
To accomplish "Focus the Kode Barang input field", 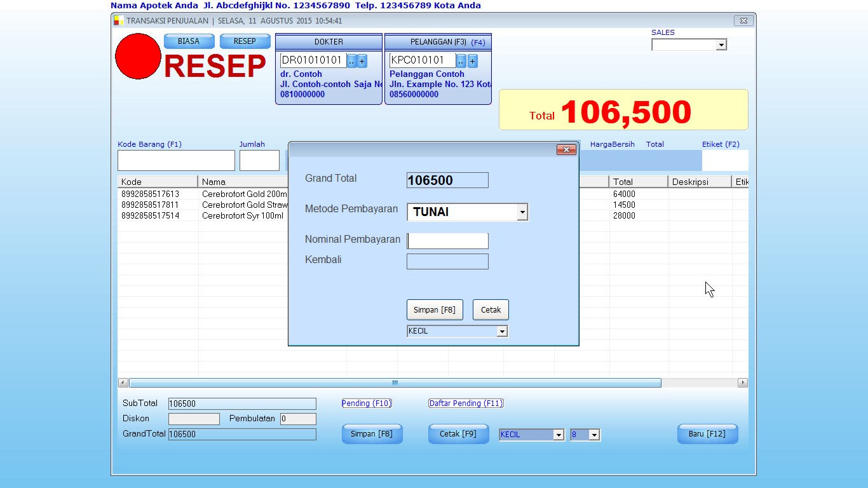I will [x=176, y=161].
